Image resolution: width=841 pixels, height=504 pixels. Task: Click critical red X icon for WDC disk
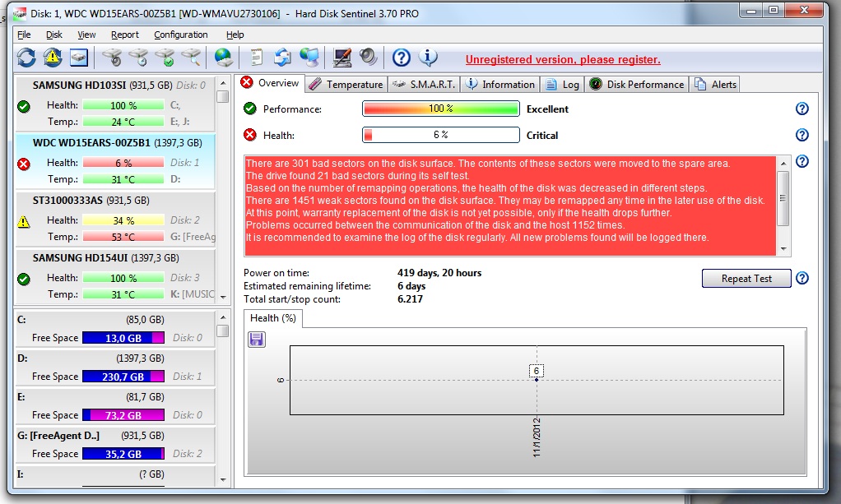[x=24, y=164]
